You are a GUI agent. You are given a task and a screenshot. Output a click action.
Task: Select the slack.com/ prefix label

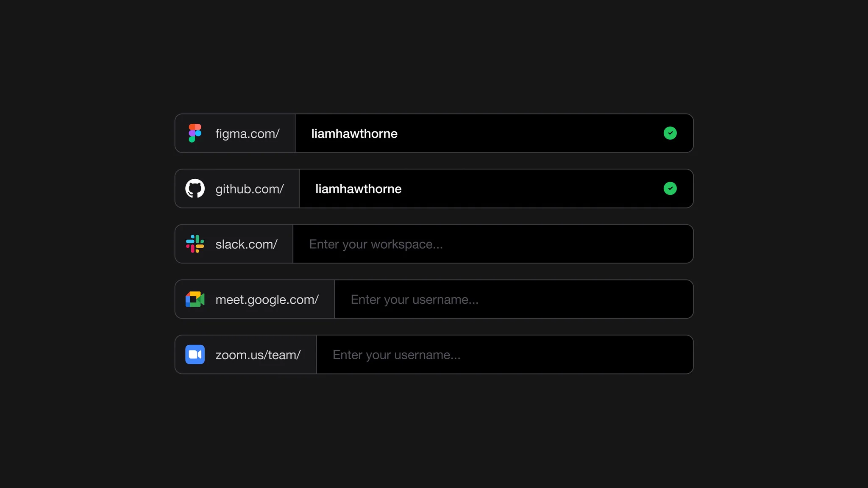(246, 244)
